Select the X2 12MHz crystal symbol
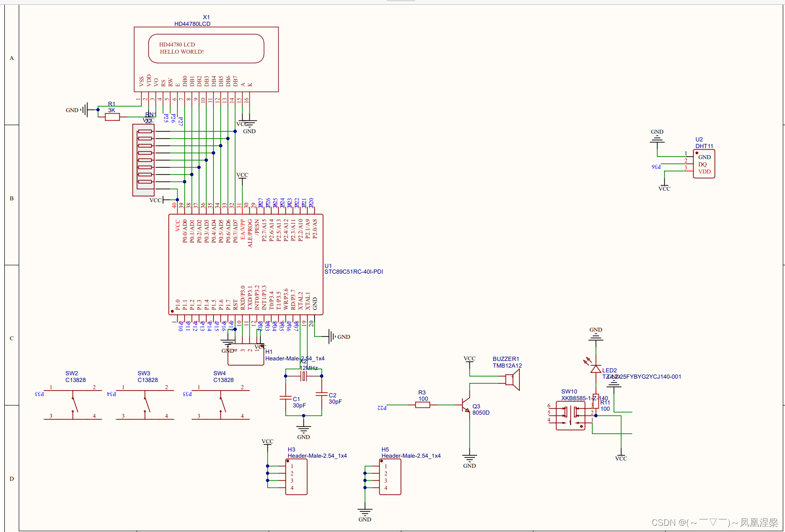Viewport: 785px width, 532px height. (304, 376)
